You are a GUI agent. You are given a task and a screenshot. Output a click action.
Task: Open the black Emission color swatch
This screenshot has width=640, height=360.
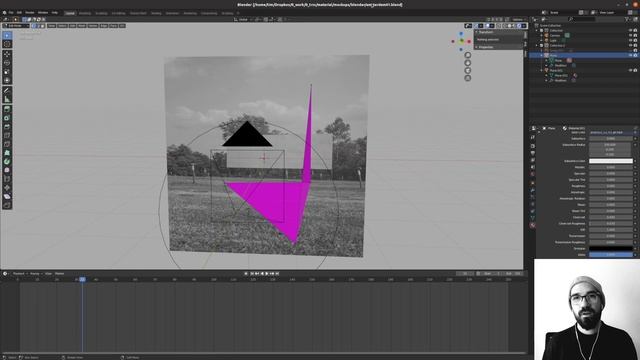[611, 249]
